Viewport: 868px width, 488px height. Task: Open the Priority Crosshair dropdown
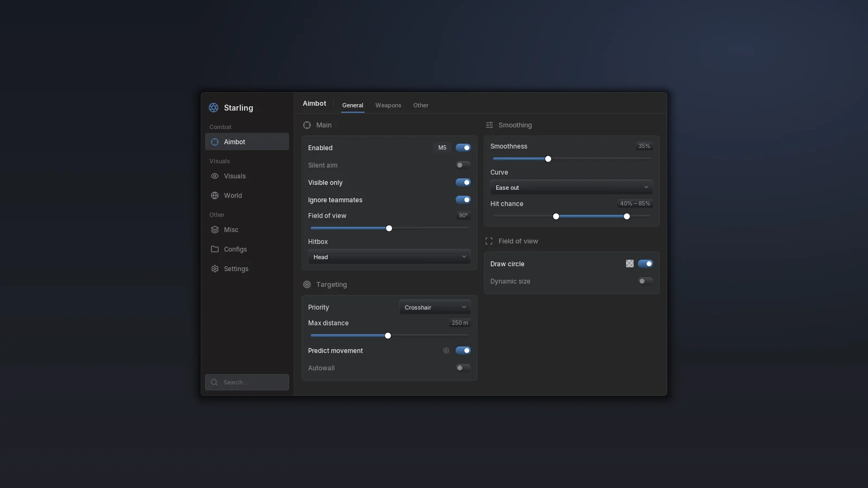[x=435, y=307]
